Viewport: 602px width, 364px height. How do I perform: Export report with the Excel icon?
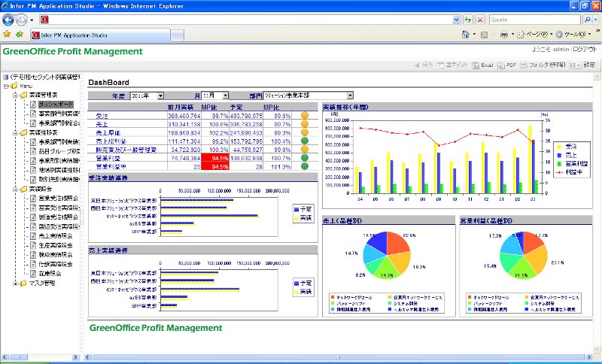coord(476,65)
